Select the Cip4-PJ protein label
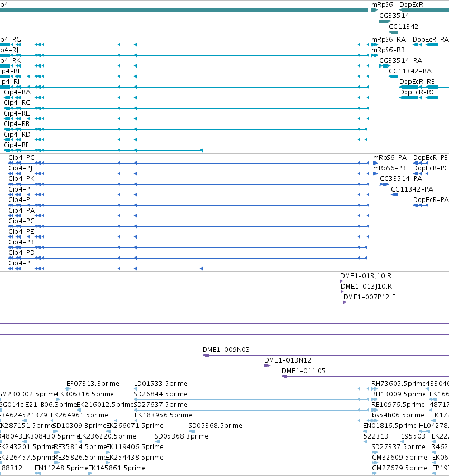This screenshot has width=449, height=476. coord(21,168)
